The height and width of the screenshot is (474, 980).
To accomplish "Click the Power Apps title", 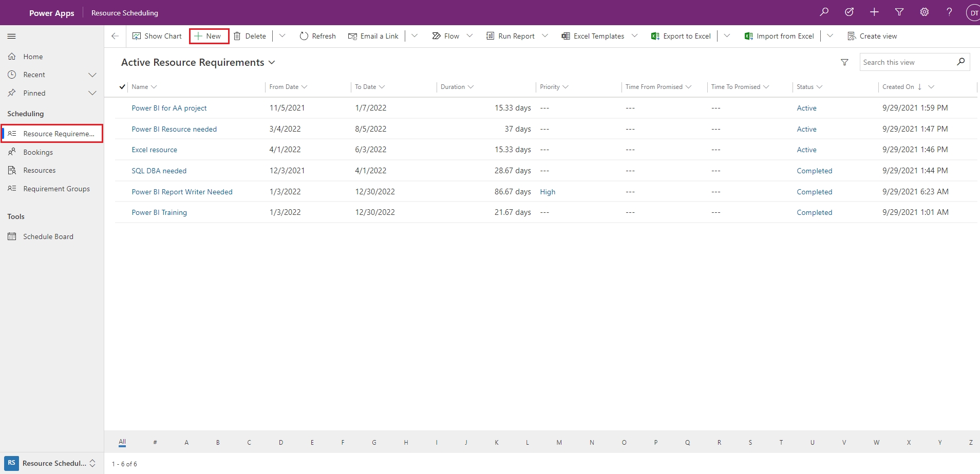I will [51, 13].
